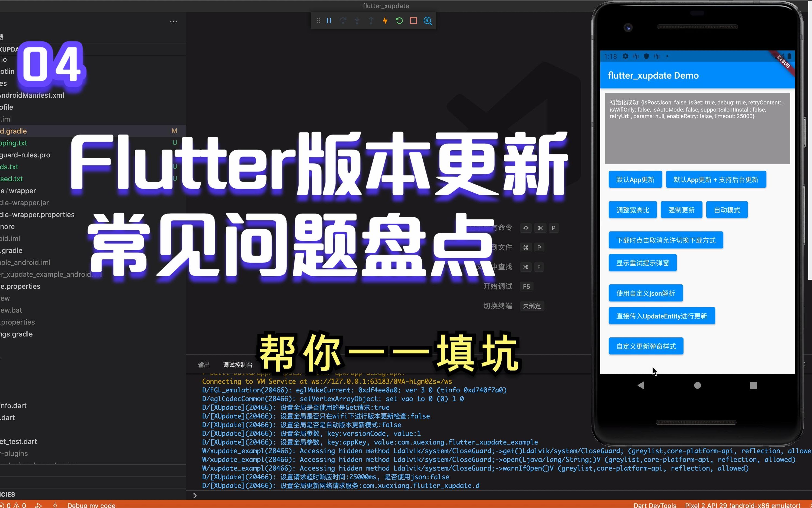This screenshot has height=508, width=812.
Task: Tap the emulator Home navigation button
Action: point(697,385)
